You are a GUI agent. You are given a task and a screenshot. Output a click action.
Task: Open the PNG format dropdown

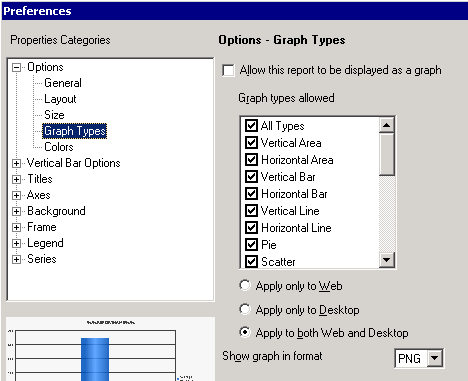[435, 358]
